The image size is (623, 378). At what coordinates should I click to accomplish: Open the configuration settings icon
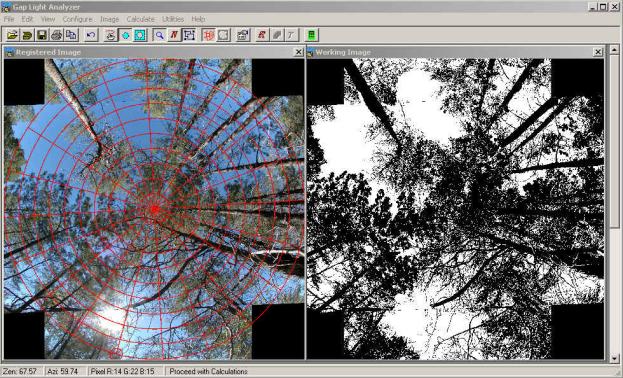click(243, 35)
